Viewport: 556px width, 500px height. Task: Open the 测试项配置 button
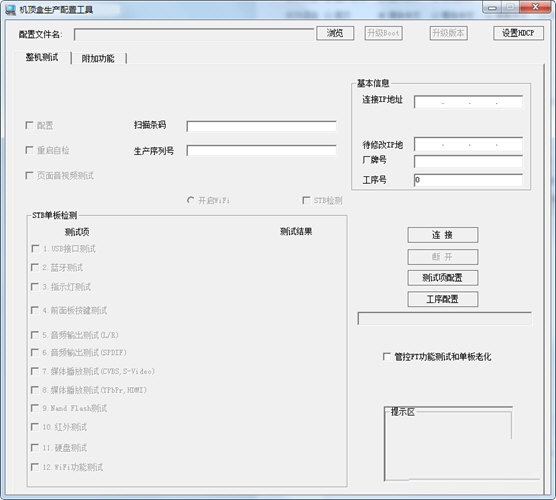point(443,278)
